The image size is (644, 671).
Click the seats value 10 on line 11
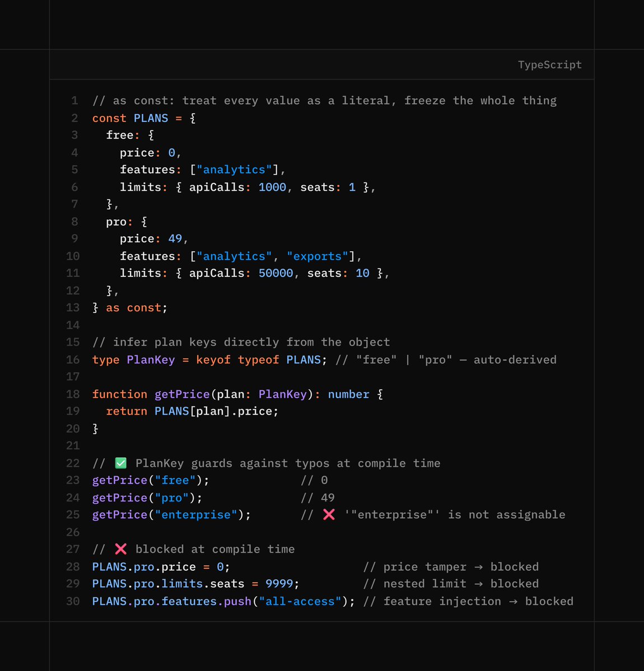click(x=362, y=274)
